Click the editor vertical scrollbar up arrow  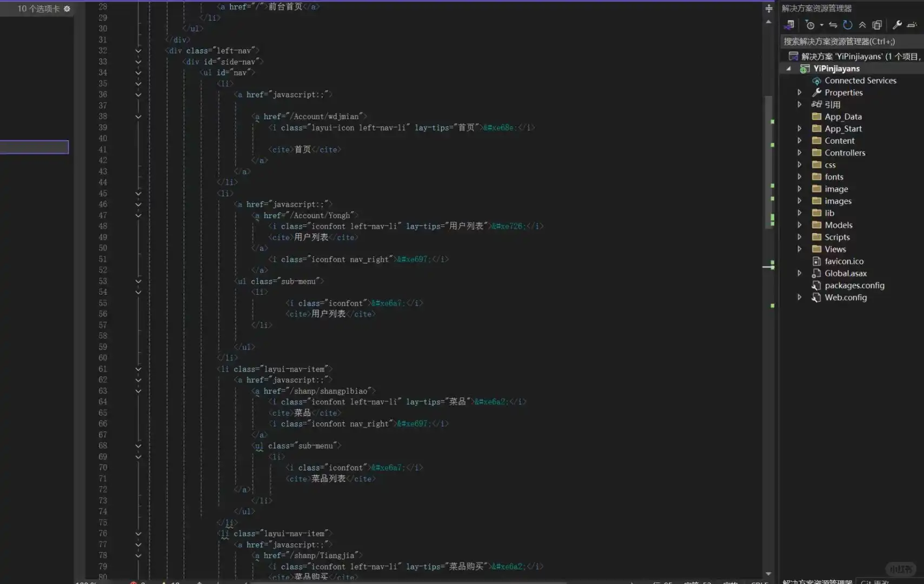(768, 22)
